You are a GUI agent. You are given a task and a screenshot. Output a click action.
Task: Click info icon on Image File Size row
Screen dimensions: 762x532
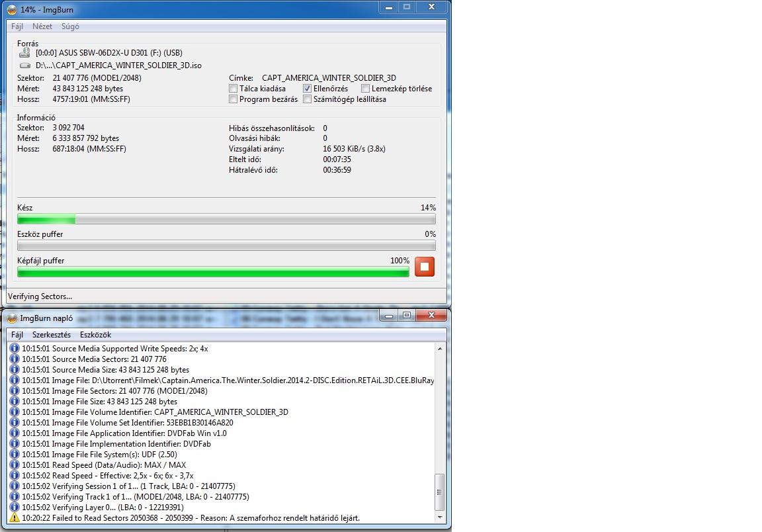14,401
